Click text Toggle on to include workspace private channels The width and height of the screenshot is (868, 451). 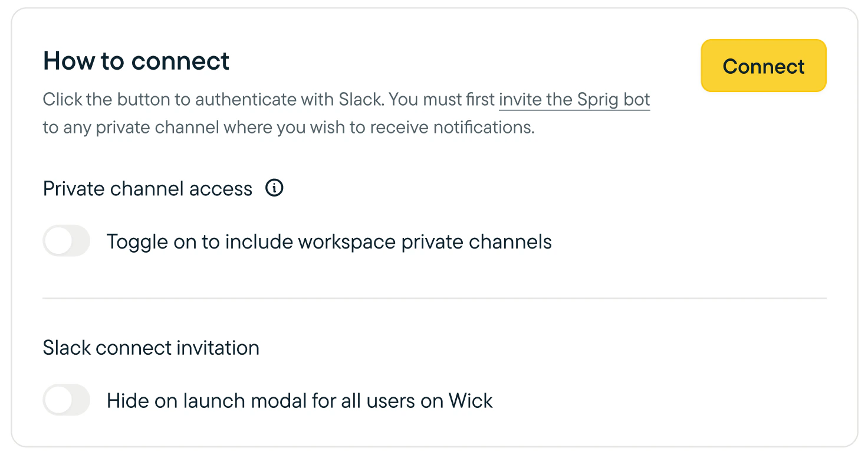[x=329, y=241]
